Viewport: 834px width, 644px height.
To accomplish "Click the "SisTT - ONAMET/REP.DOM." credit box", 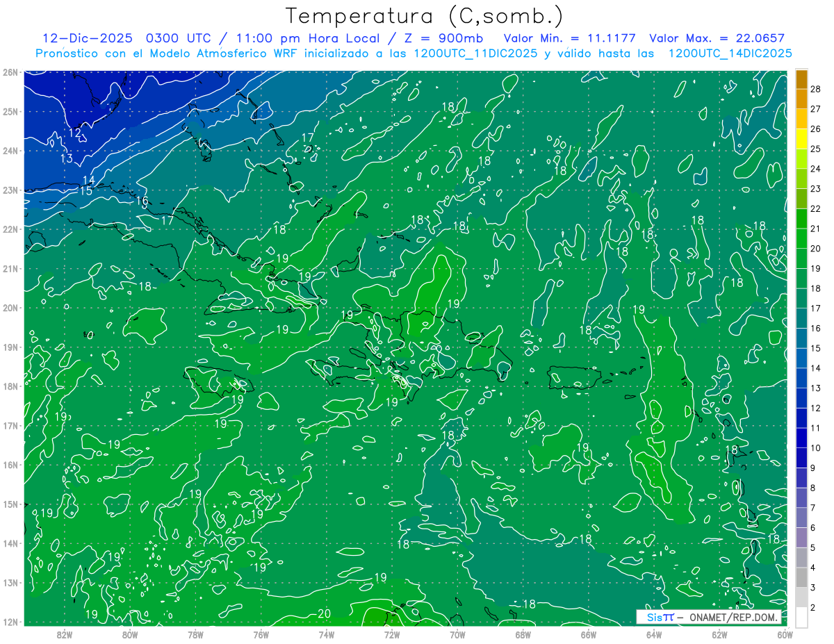I will (709, 617).
